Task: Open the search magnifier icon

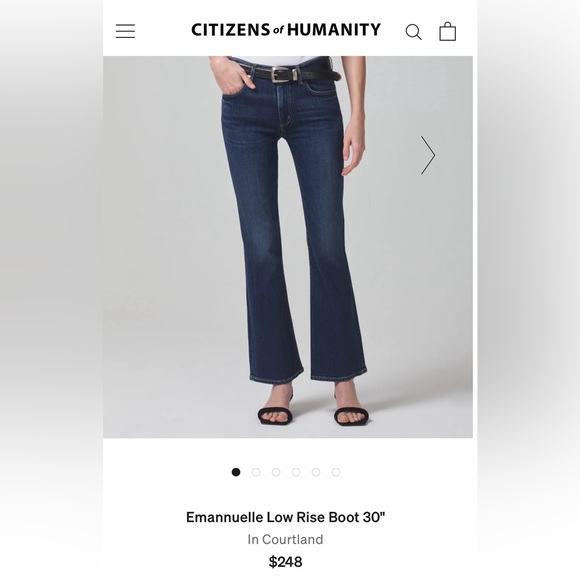Action: [414, 32]
